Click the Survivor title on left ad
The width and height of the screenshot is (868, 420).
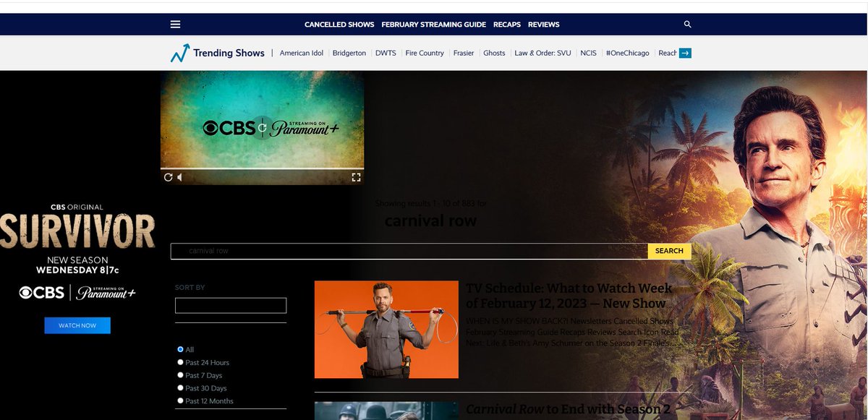[77, 231]
